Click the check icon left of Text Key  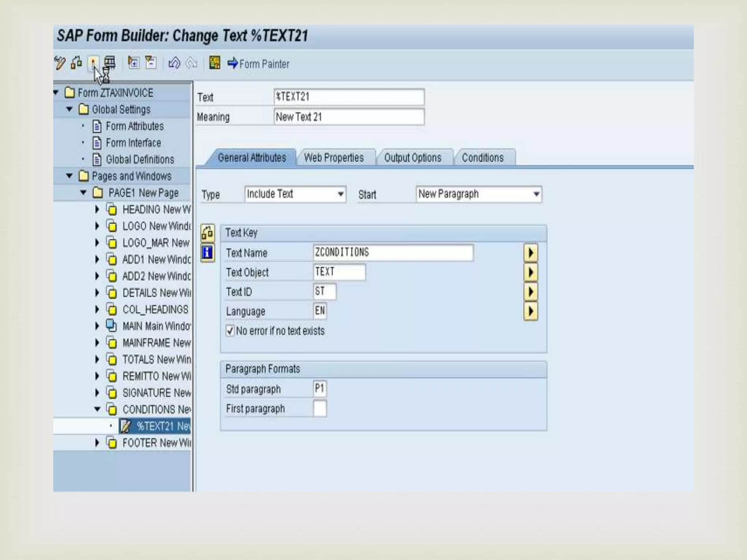click(207, 233)
